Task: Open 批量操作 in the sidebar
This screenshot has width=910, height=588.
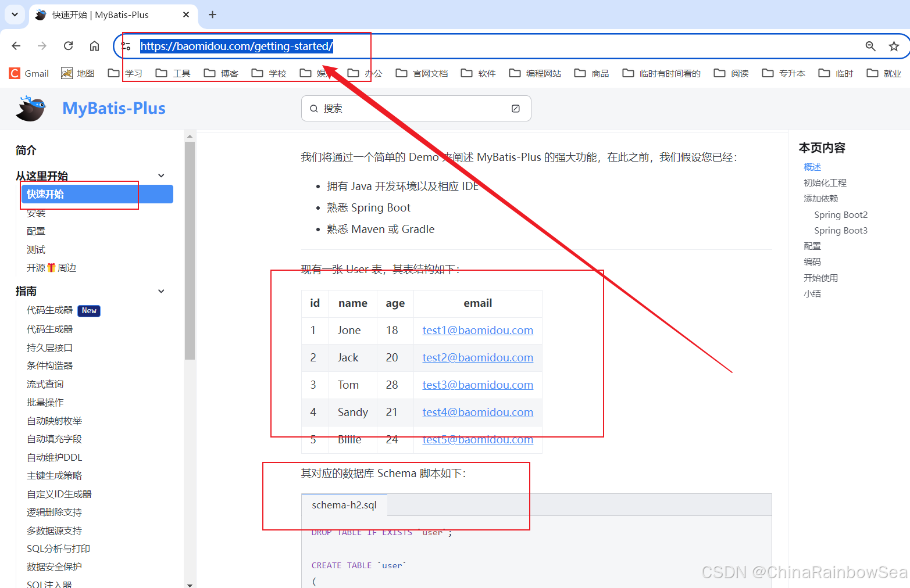Action: point(45,402)
